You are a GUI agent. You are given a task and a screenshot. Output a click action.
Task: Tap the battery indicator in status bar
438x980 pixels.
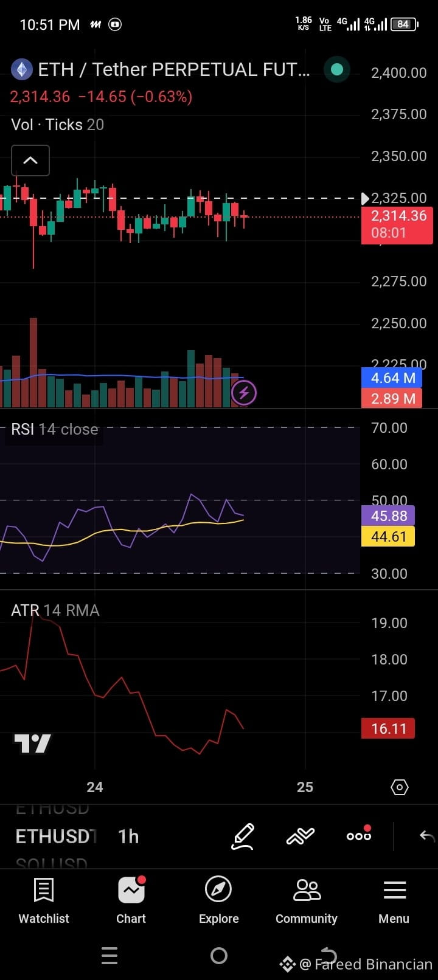[x=404, y=24]
